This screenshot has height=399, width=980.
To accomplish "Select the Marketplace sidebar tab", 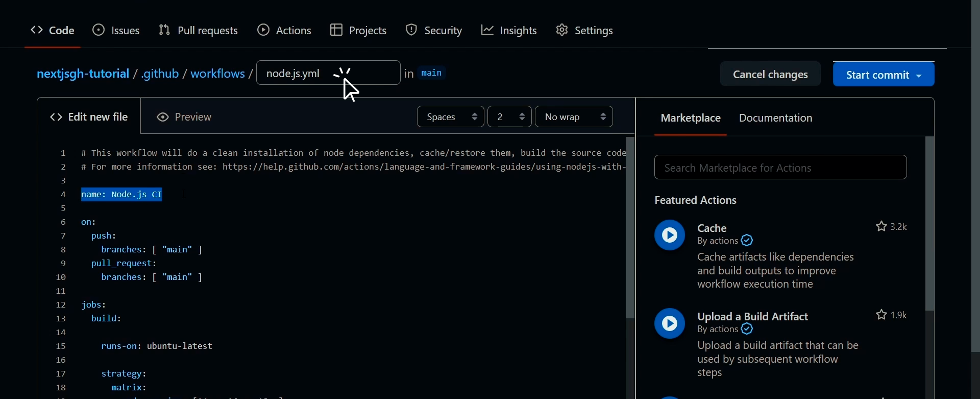I will [691, 118].
